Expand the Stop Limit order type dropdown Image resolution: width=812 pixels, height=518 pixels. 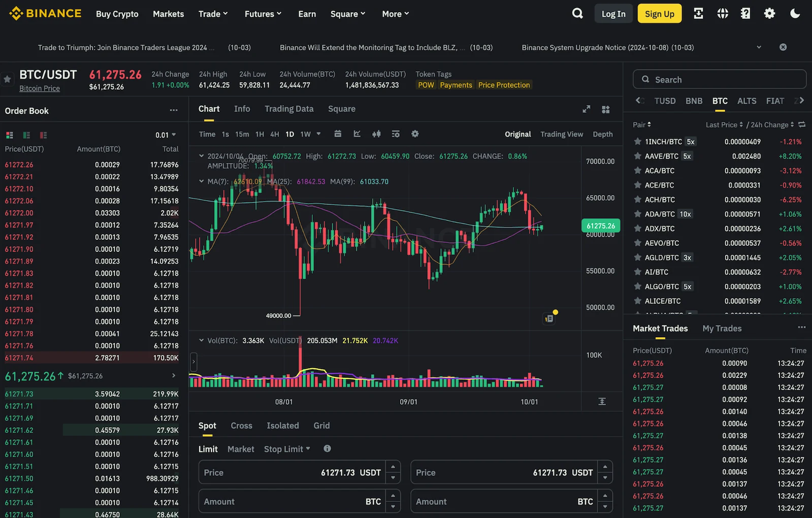pos(287,449)
